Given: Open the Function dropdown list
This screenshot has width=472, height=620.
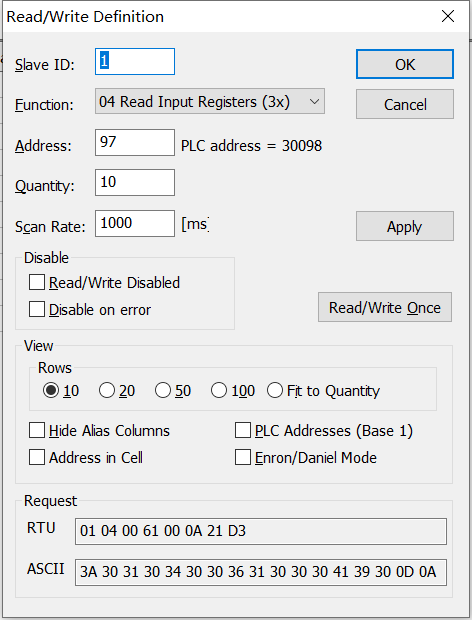Looking at the screenshot, I should [x=210, y=102].
